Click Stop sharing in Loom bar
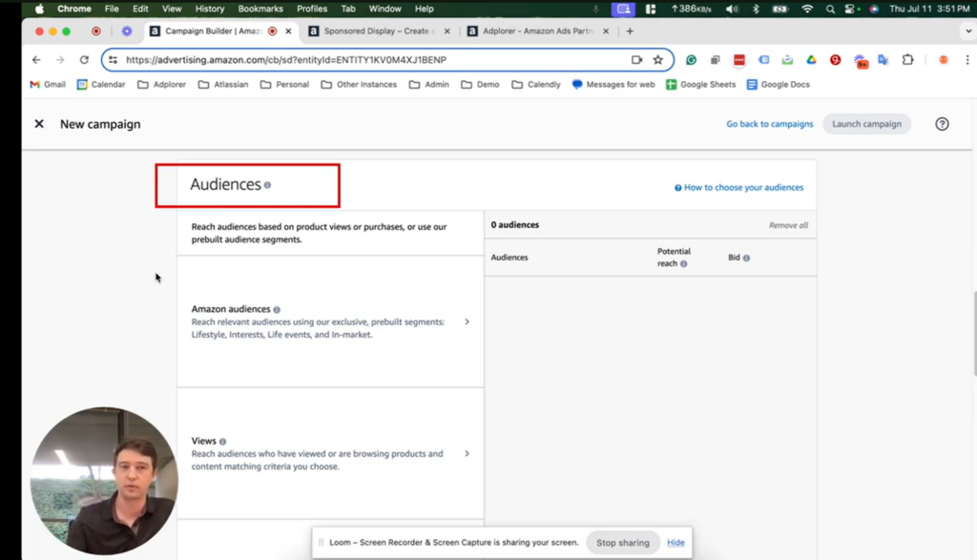This screenshot has width=977, height=560. [x=622, y=543]
